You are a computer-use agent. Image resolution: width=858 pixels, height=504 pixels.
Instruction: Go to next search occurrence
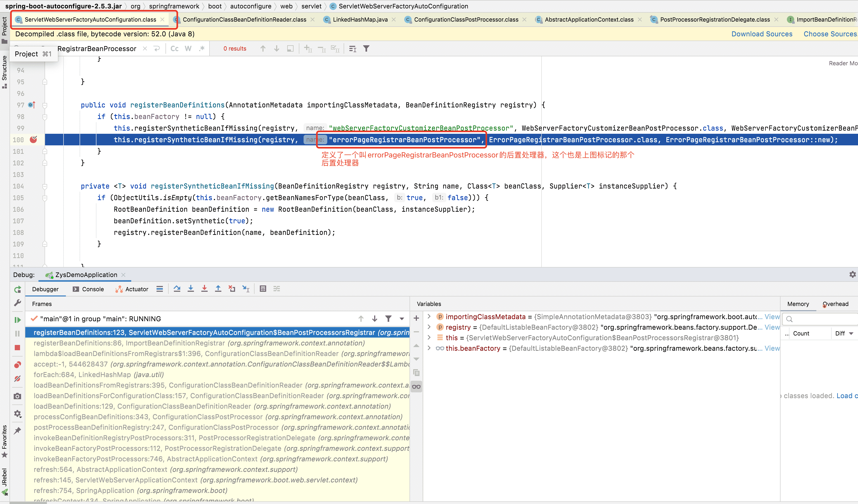[x=276, y=49]
